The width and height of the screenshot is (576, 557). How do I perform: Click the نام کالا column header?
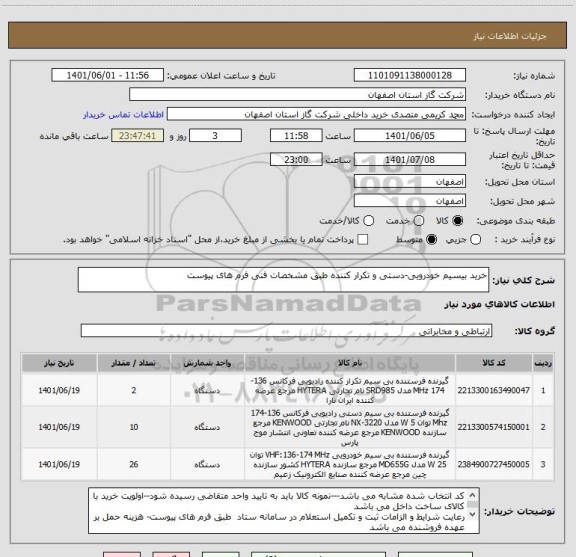tap(350, 363)
